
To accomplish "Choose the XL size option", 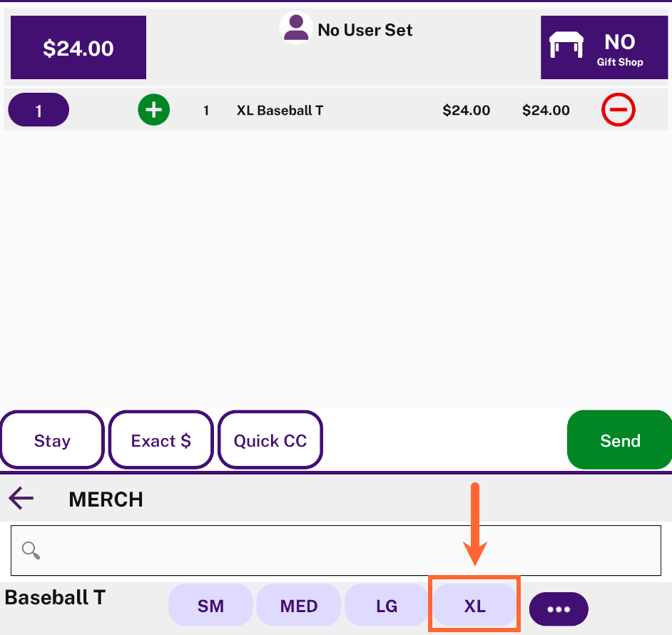I will 475,605.
